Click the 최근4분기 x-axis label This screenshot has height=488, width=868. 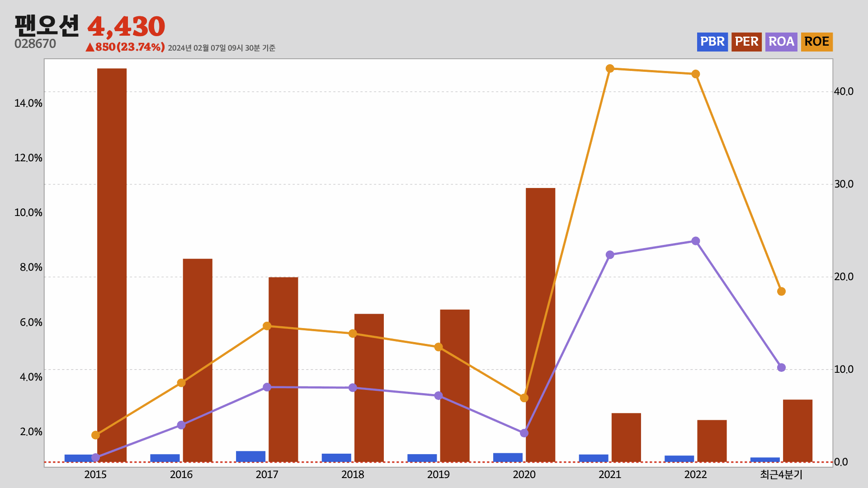tap(781, 475)
